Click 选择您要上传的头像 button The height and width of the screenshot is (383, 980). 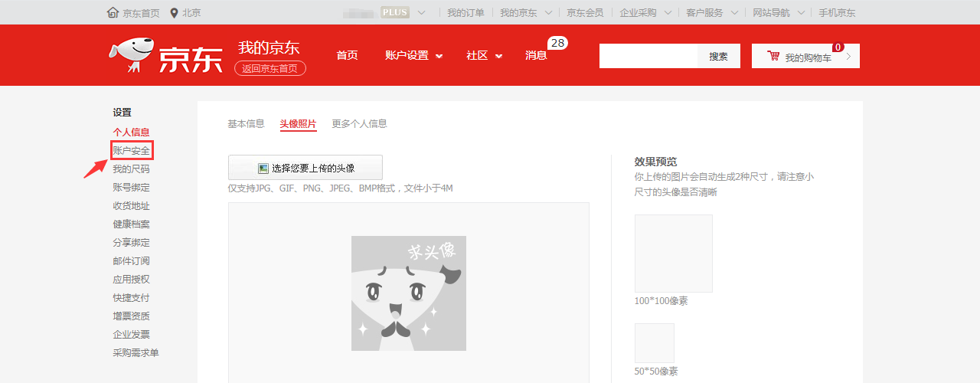[305, 168]
